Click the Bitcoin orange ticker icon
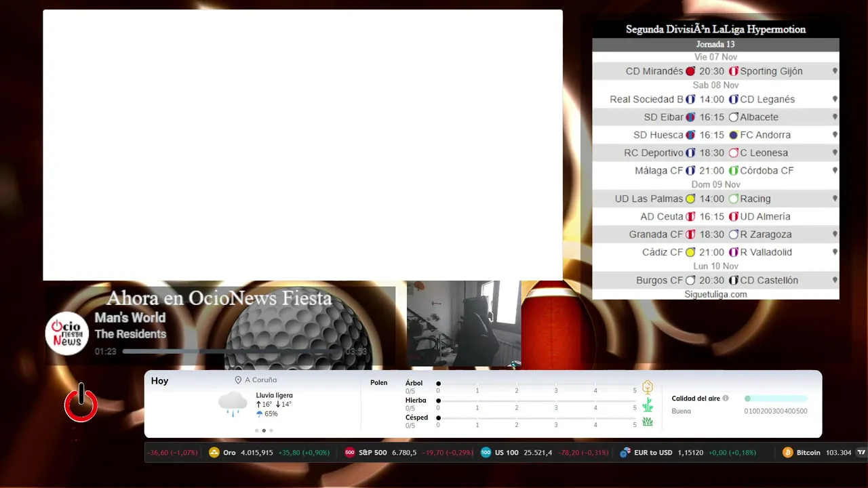This screenshot has width=868, height=488. [787, 453]
